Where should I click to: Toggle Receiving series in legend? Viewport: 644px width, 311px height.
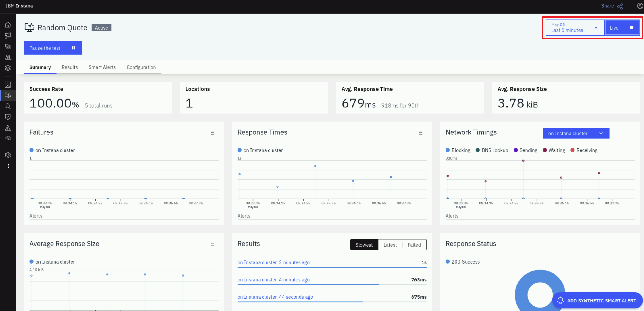point(584,150)
